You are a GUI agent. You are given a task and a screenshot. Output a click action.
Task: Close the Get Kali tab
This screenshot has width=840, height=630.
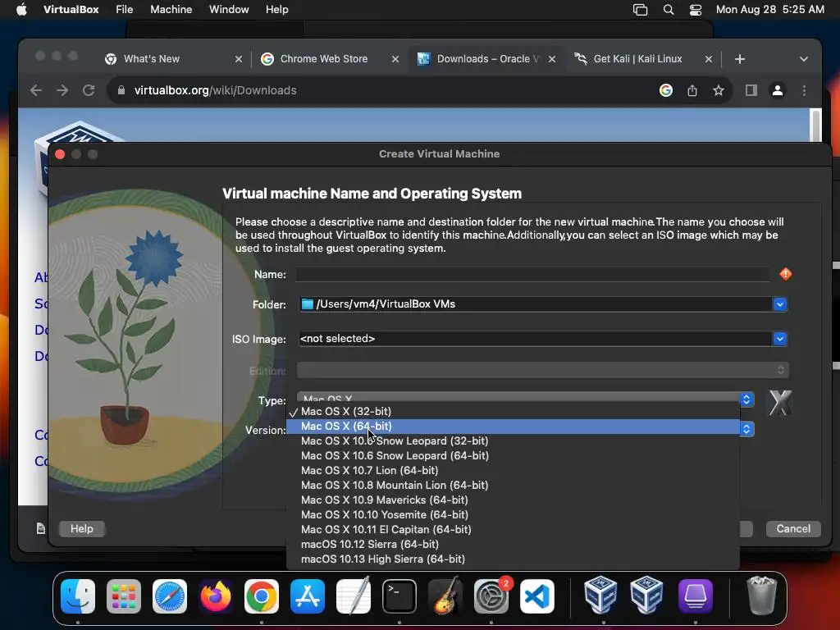click(x=708, y=59)
